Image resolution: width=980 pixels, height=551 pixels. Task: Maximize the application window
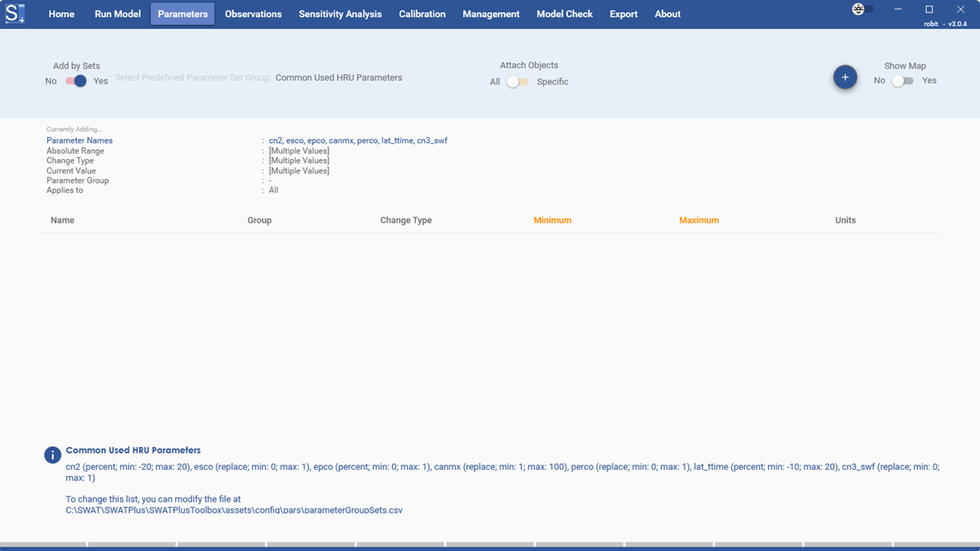click(929, 9)
